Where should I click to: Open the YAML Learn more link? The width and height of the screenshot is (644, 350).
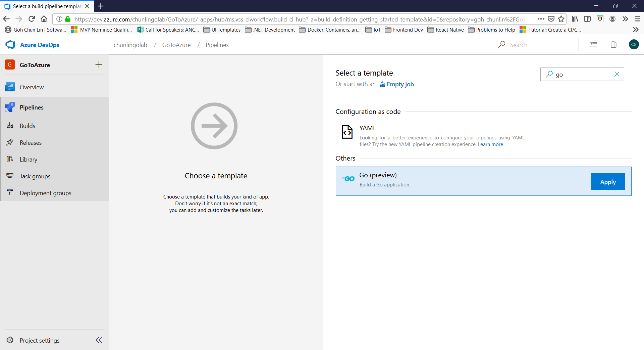point(490,144)
